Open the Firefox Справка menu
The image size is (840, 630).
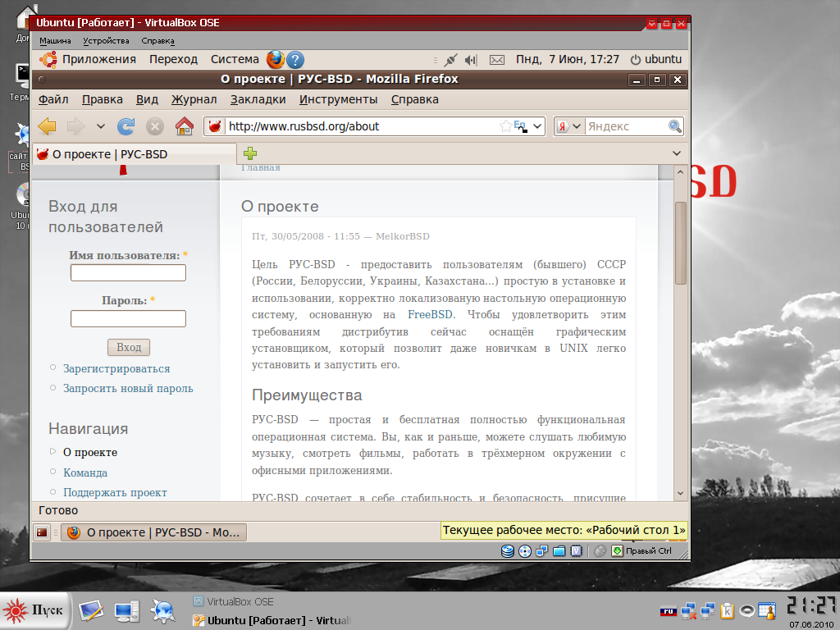pos(414,99)
